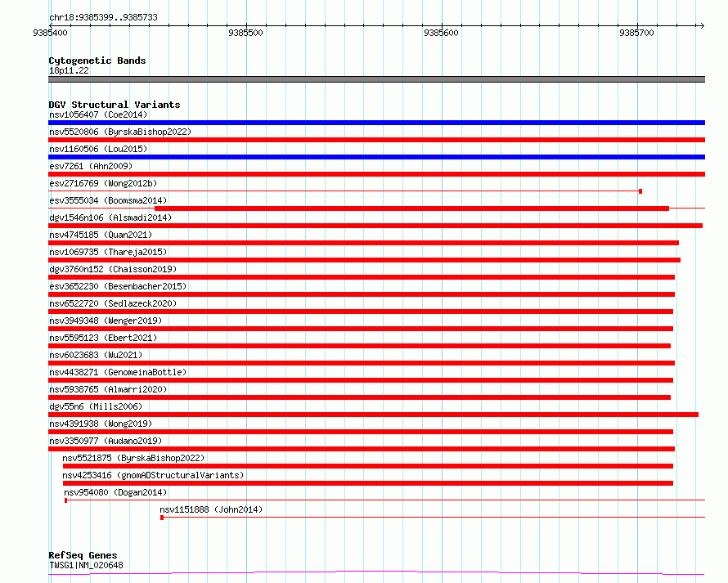The width and height of the screenshot is (728, 583).
Task: Click esv3652230 (Besenbacher2015) label
Action: click(x=118, y=286)
